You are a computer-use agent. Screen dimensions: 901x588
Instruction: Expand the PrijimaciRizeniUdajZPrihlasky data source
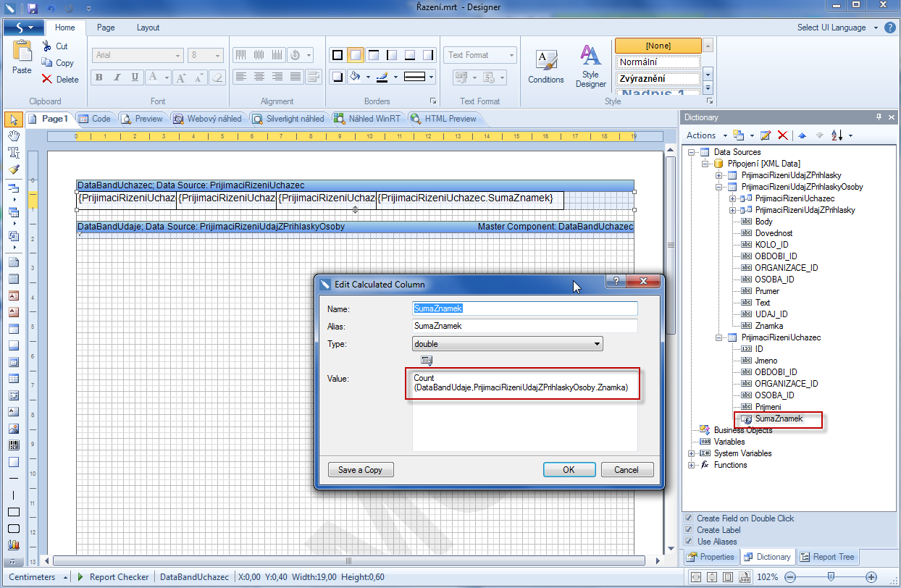click(718, 175)
